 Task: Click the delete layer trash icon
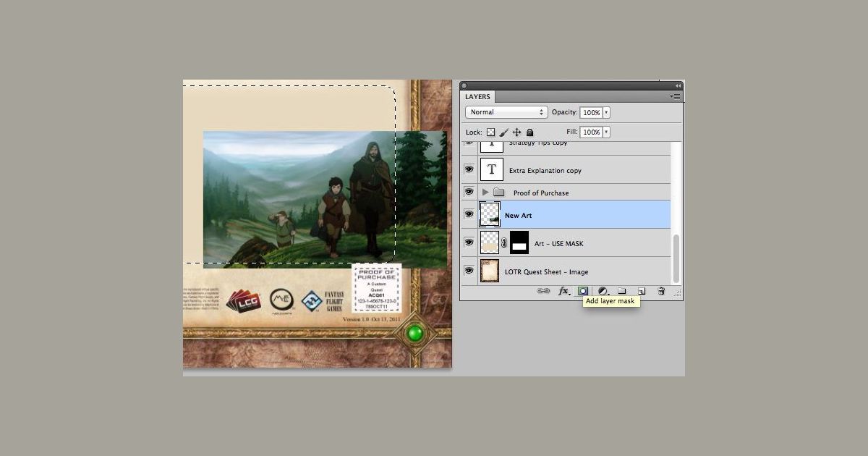pos(661,291)
